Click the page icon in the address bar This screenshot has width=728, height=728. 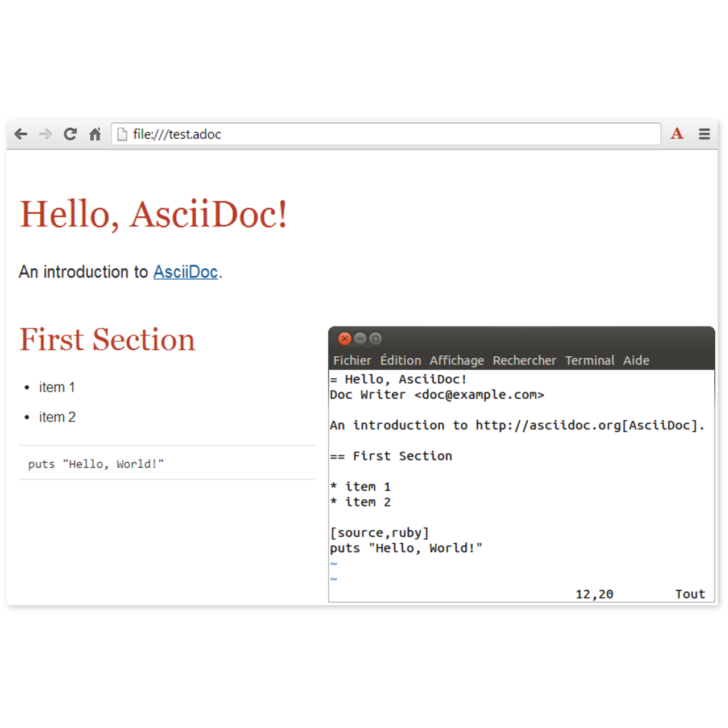[122, 134]
